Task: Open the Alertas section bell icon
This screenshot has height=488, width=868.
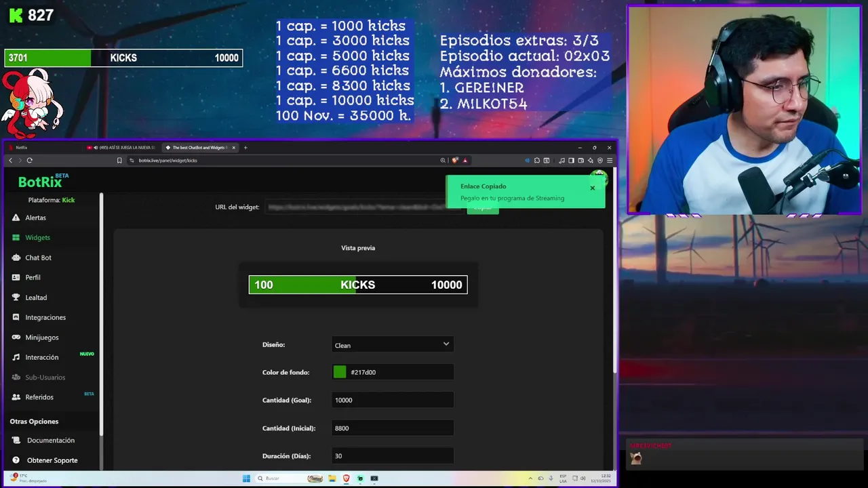Action: (x=16, y=218)
